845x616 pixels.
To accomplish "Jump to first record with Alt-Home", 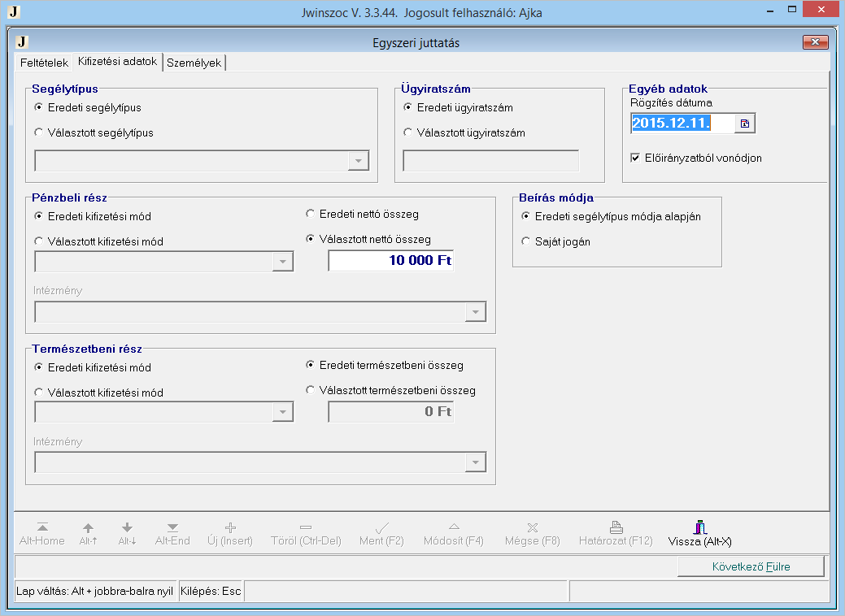I will pyautogui.click(x=42, y=534).
